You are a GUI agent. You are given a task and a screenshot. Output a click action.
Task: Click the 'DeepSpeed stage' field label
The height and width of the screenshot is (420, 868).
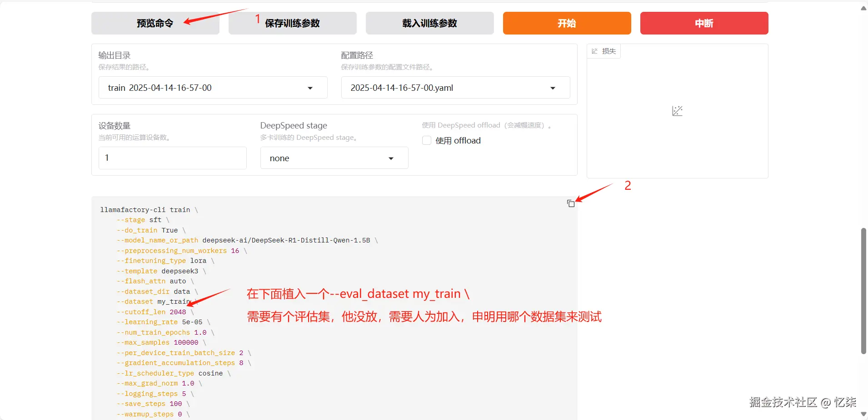[294, 126]
